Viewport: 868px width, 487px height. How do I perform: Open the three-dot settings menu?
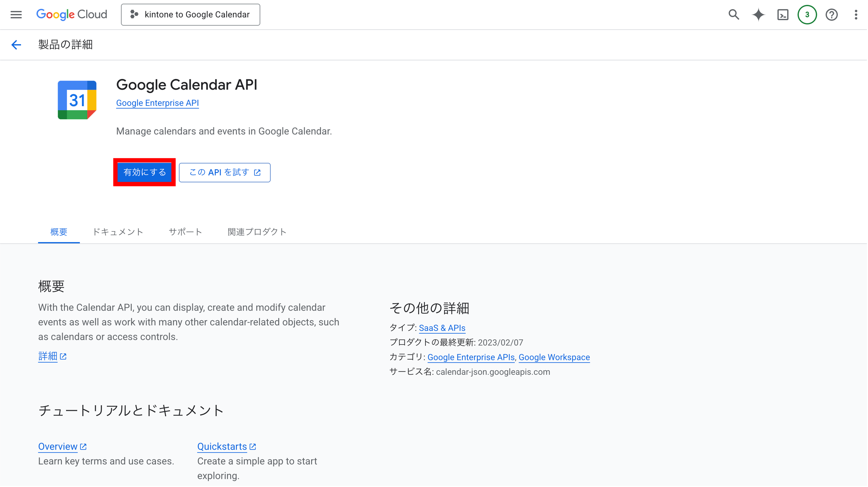pos(856,15)
